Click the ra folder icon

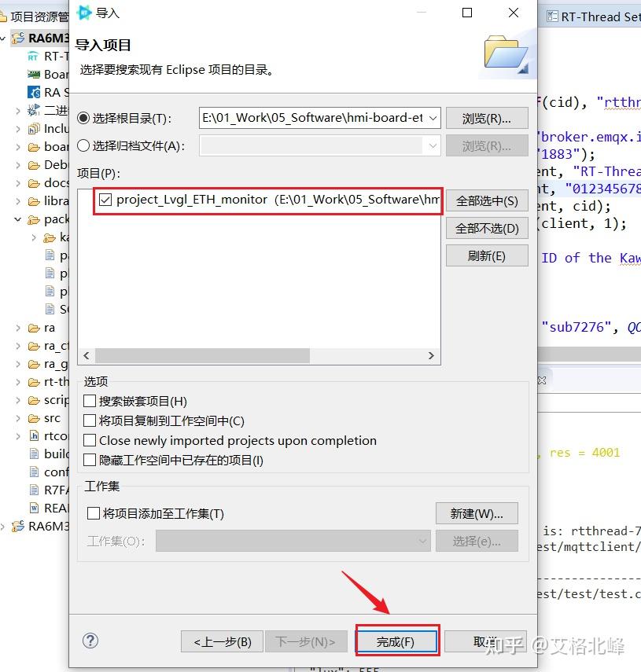[34, 328]
